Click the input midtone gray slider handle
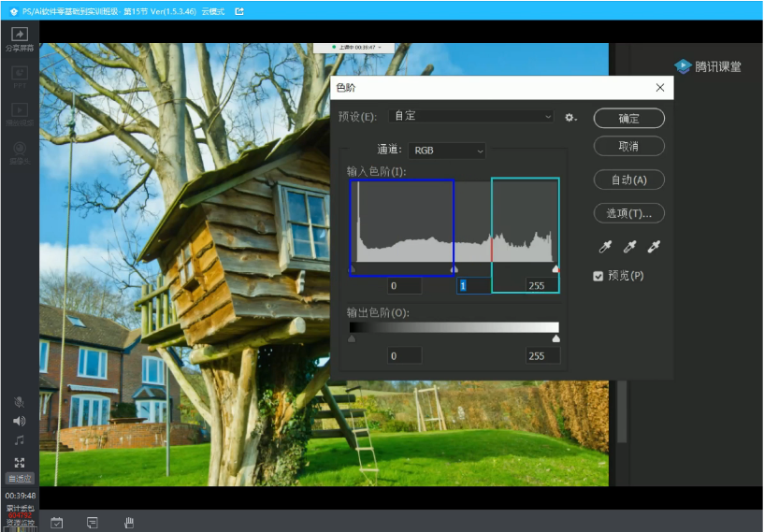The width and height of the screenshot is (764, 532). pos(454,269)
